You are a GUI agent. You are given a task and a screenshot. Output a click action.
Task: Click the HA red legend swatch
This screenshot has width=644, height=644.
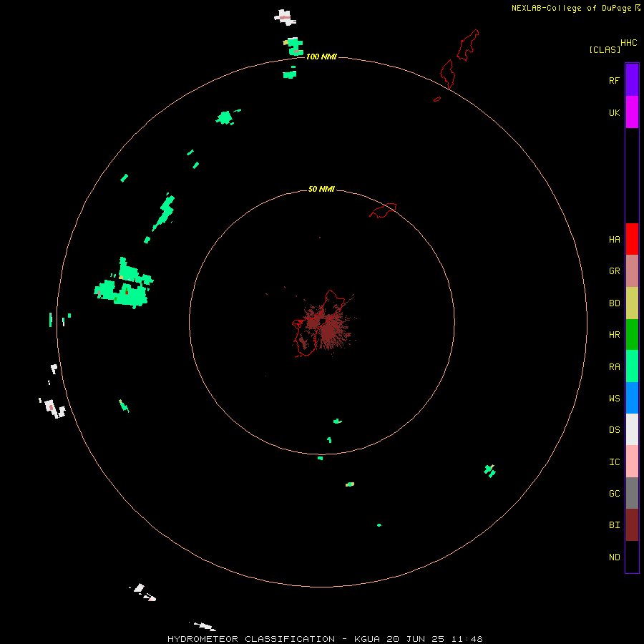[x=632, y=239]
